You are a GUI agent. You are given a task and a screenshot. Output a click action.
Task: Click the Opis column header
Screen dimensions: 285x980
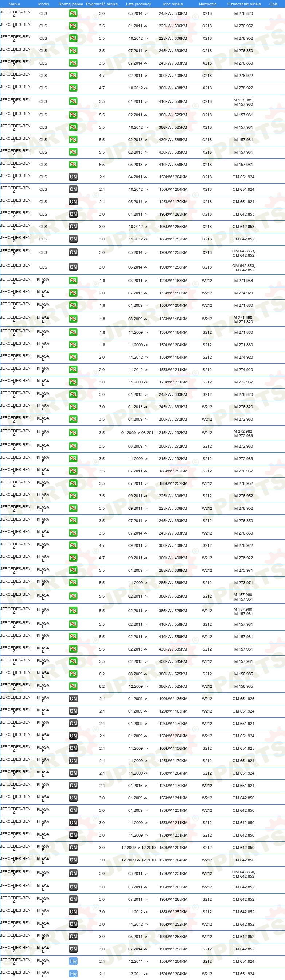click(273, 4)
